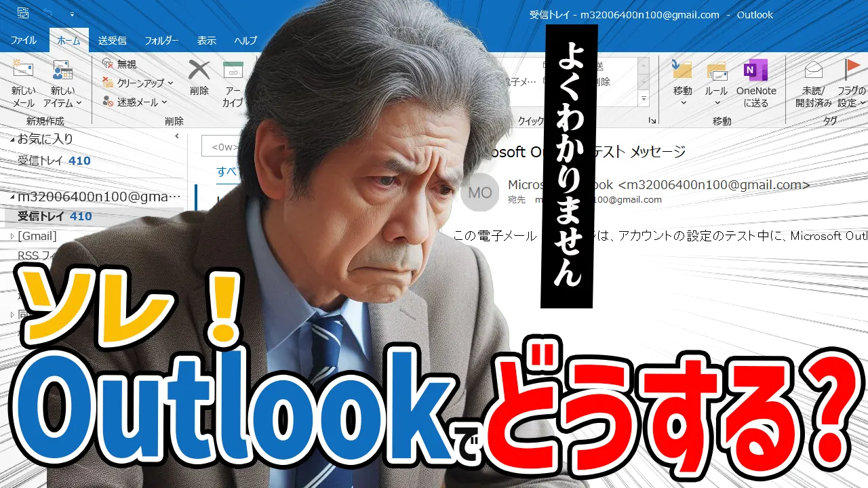Click the Archive (アーカイブ) icon
The width and height of the screenshot is (868, 488).
[x=233, y=70]
